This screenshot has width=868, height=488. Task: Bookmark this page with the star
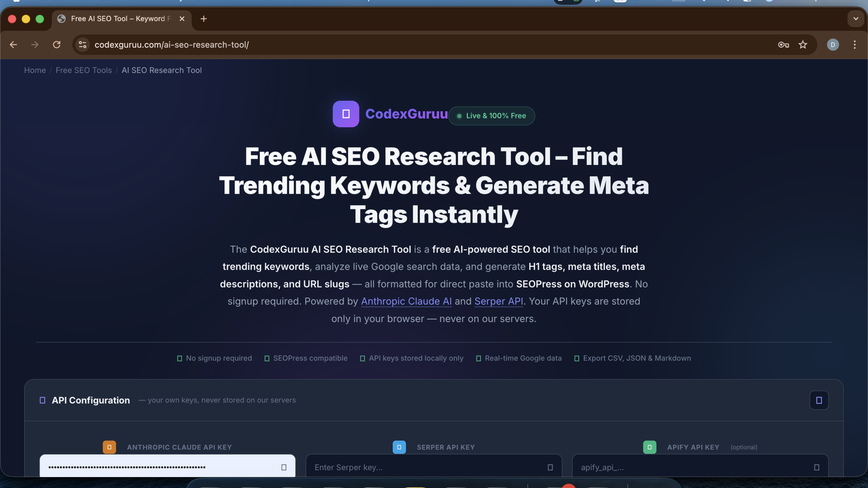803,45
